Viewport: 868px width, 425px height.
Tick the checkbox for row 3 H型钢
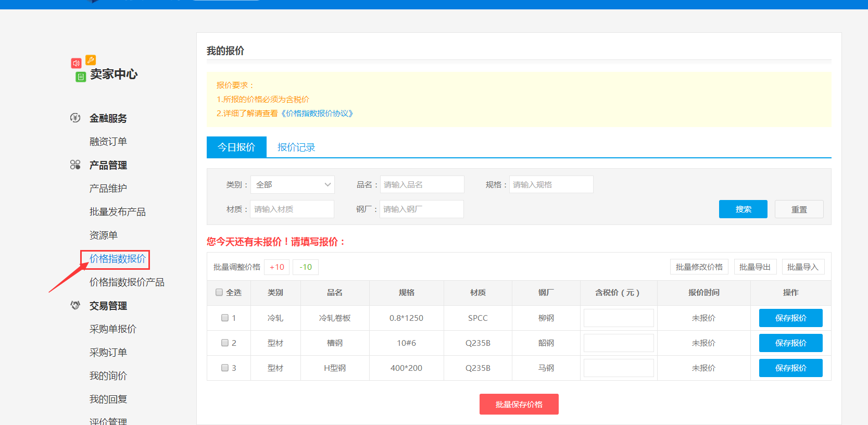coord(225,368)
